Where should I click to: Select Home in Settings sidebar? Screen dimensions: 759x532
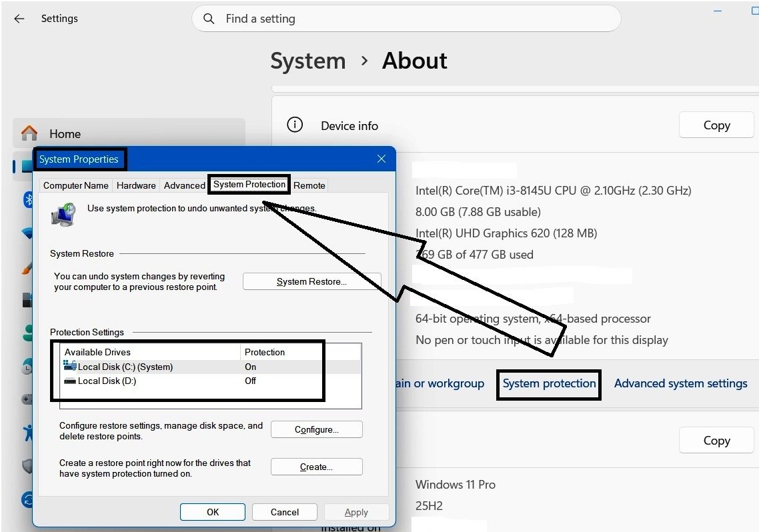129,133
